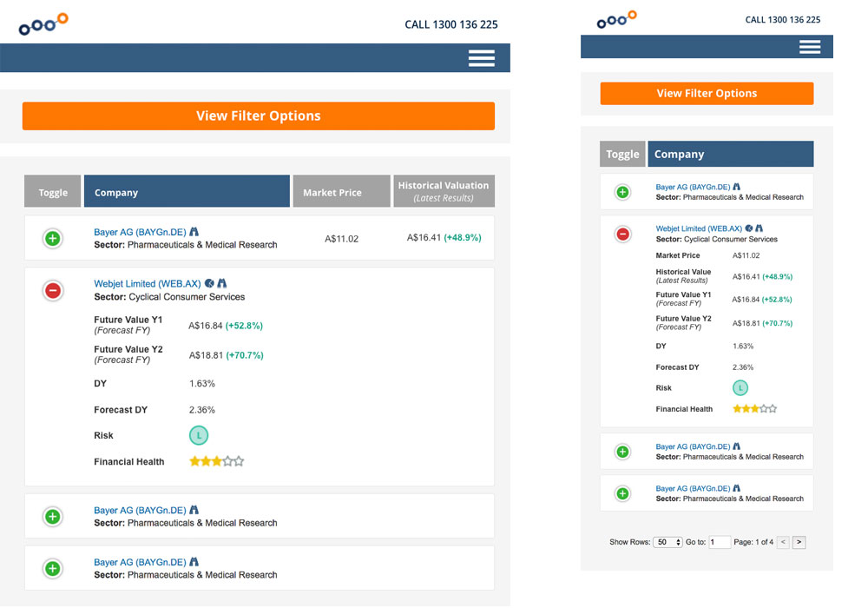Click binoculars icon on the first Bayer AG row, mobile layout

click(736, 187)
